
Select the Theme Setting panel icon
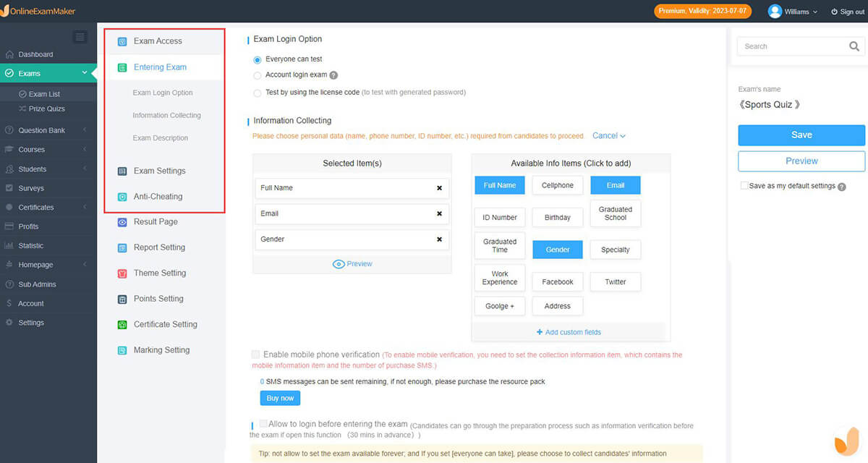coord(122,273)
